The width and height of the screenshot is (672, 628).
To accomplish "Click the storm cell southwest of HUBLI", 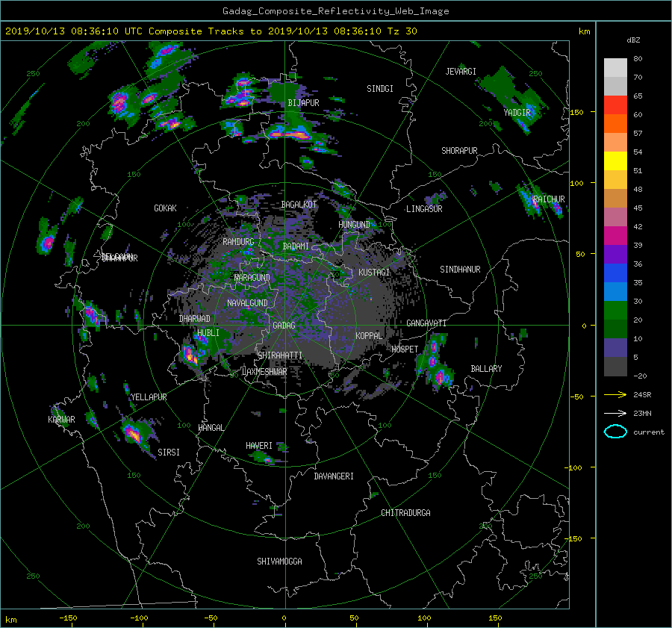I will [190, 355].
